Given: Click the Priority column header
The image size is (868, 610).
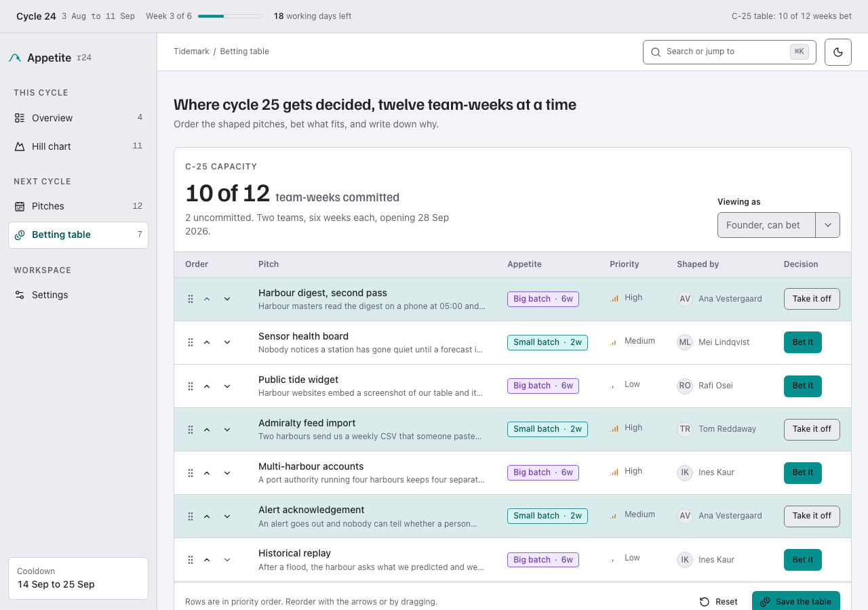Looking at the screenshot, I should click(x=624, y=264).
